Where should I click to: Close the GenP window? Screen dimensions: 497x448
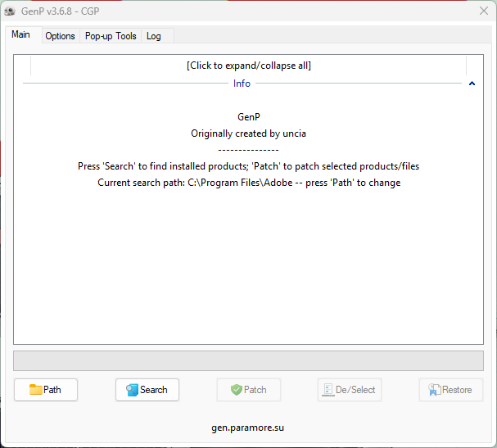click(484, 11)
